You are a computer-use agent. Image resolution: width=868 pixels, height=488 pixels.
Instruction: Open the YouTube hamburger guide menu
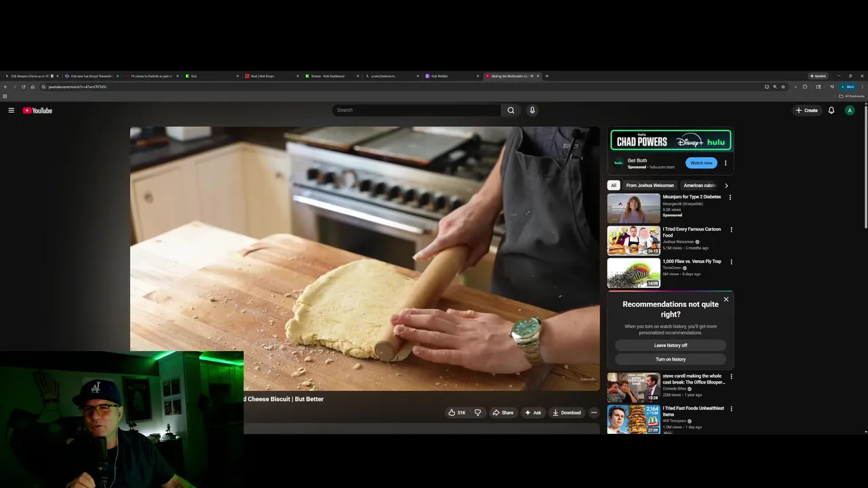coord(11,110)
